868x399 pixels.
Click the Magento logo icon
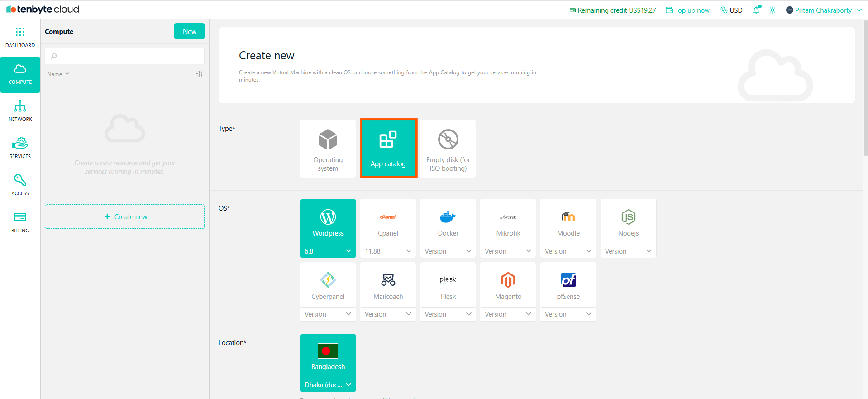pyautogui.click(x=508, y=280)
